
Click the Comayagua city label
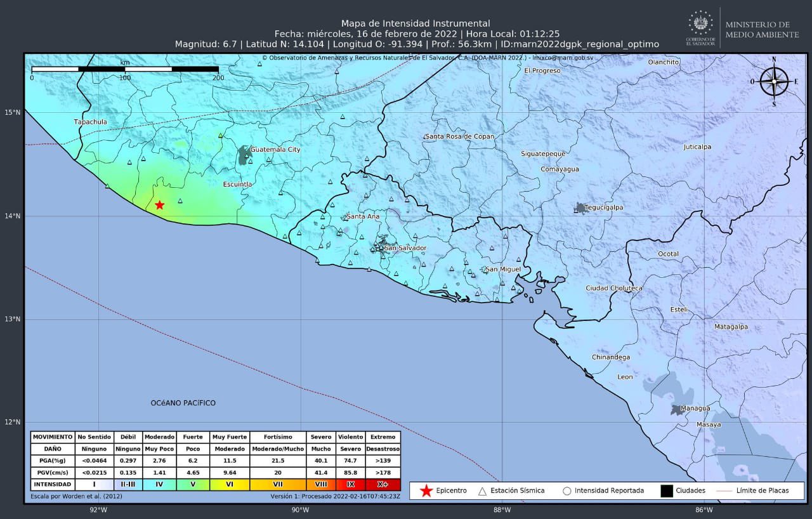[560, 169]
